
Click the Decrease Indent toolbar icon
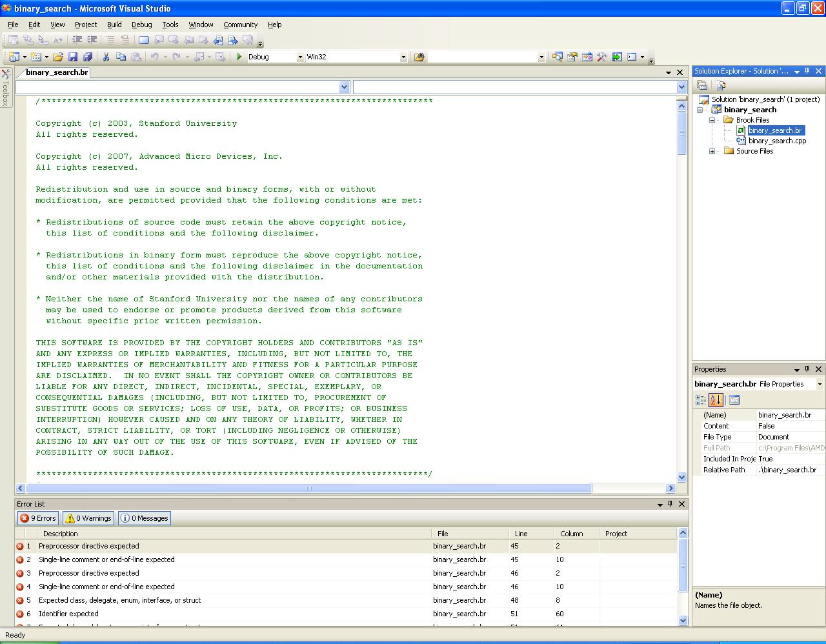[77, 40]
